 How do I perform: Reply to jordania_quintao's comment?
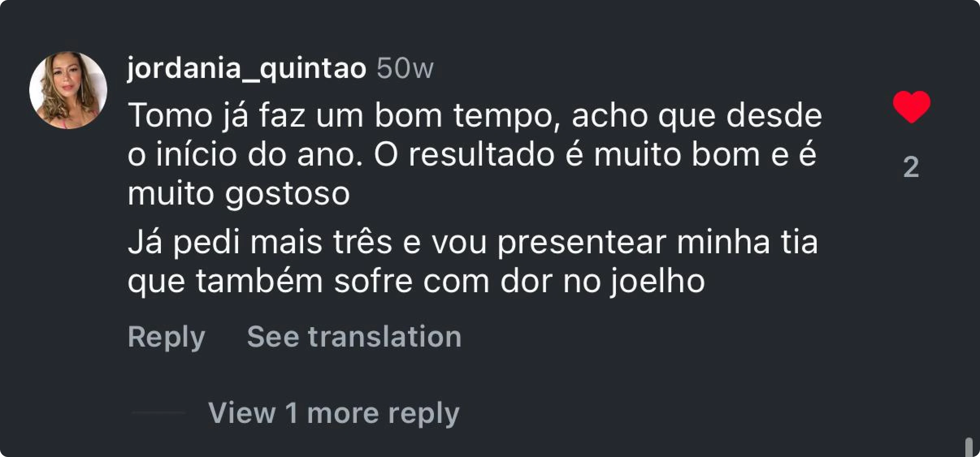pyautogui.click(x=166, y=337)
